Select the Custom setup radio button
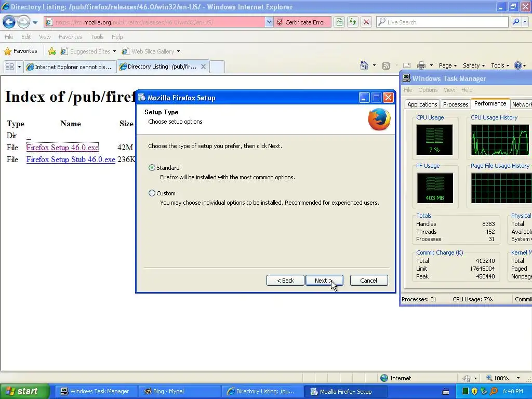 (x=152, y=193)
